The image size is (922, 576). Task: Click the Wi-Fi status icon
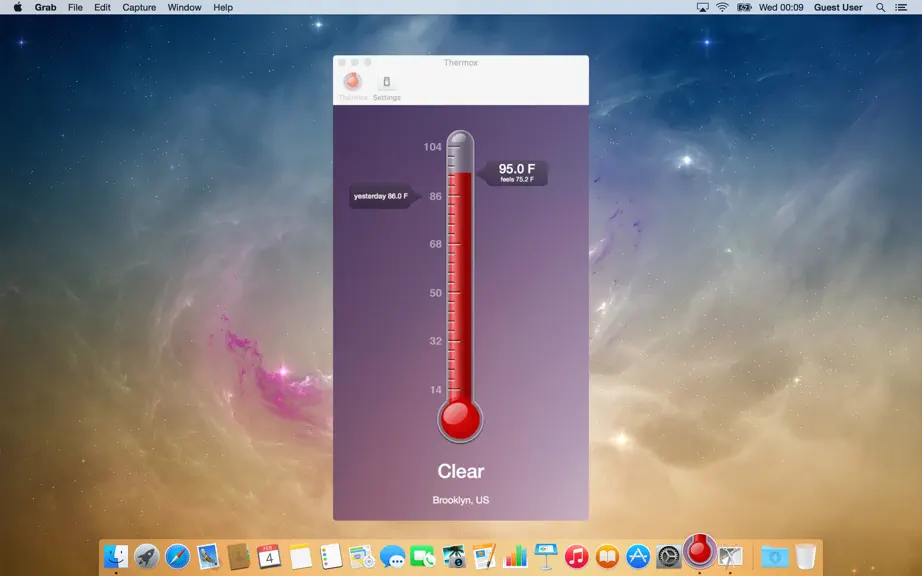pyautogui.click(x=723, y=8)
